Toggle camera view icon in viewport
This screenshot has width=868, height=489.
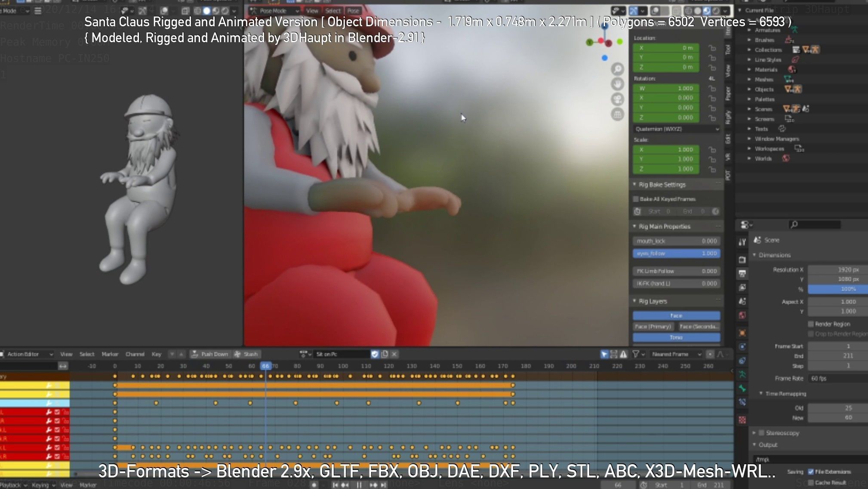[618, 99]
